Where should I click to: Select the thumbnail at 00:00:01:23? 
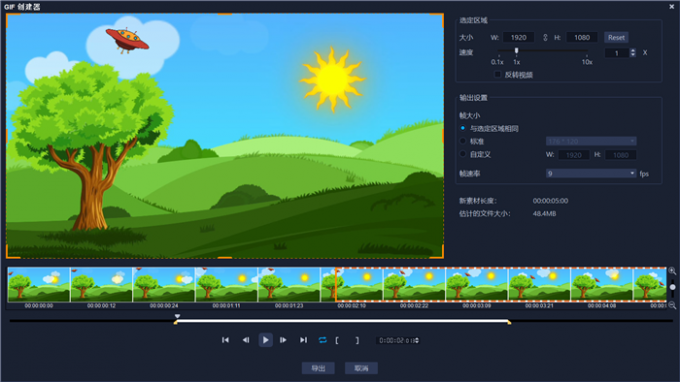point(289,284)
